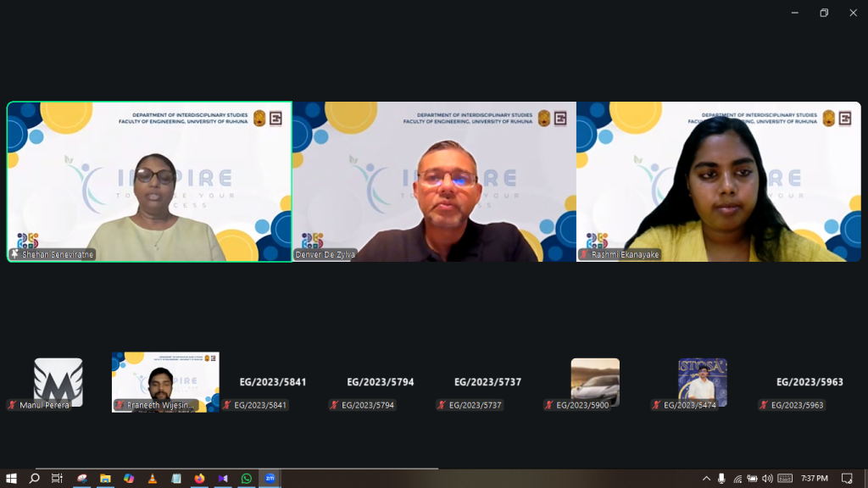
Task: Open the Windows Start menu
Action: pos(11,479)
